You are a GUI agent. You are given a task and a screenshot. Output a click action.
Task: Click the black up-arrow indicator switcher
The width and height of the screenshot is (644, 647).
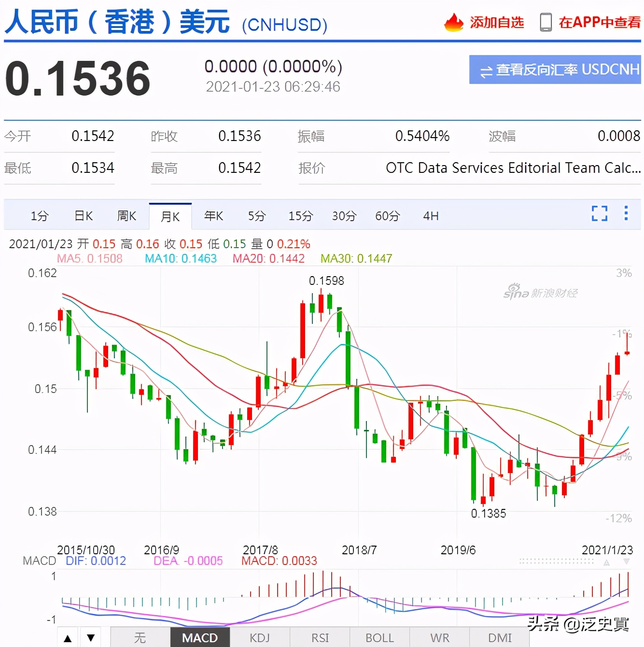click(68, 637)
